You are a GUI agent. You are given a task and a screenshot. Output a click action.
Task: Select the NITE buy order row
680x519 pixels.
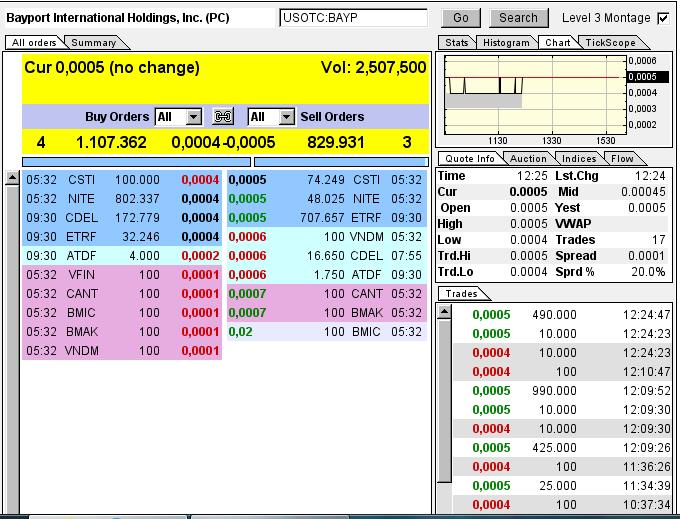tap(122, 199)
